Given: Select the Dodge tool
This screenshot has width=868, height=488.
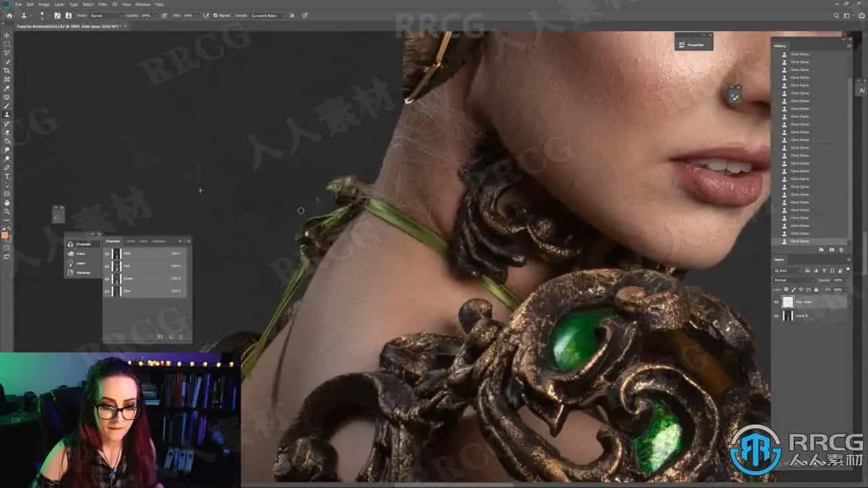Looking at the screenshot, I should coord(7,159).
